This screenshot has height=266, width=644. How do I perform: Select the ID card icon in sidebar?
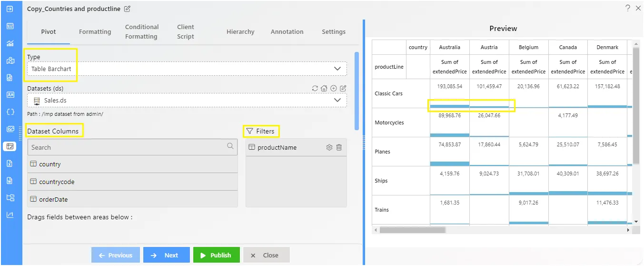click(10, 95)
